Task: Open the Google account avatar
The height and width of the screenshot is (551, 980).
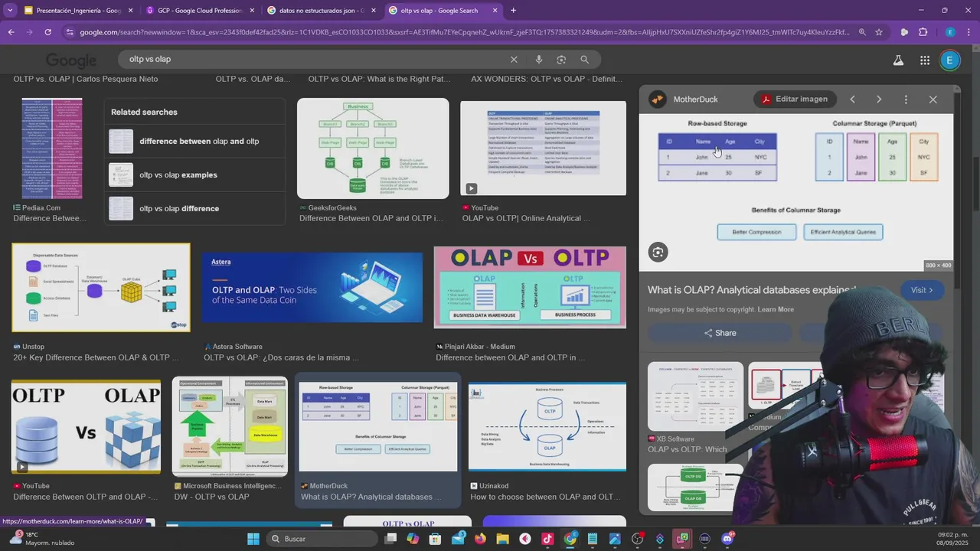Action: (x=949, y=60)
